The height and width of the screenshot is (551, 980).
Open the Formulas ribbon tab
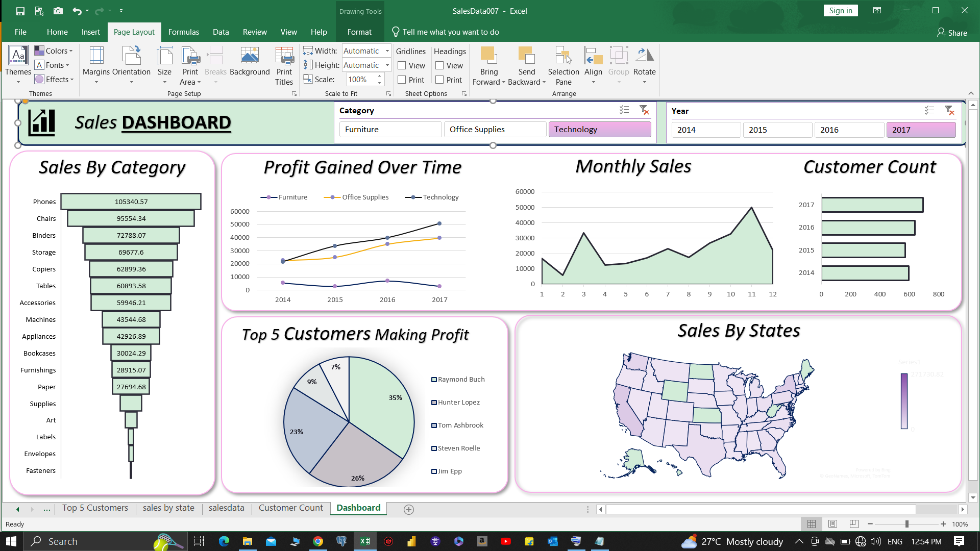(x=183, y=32)
